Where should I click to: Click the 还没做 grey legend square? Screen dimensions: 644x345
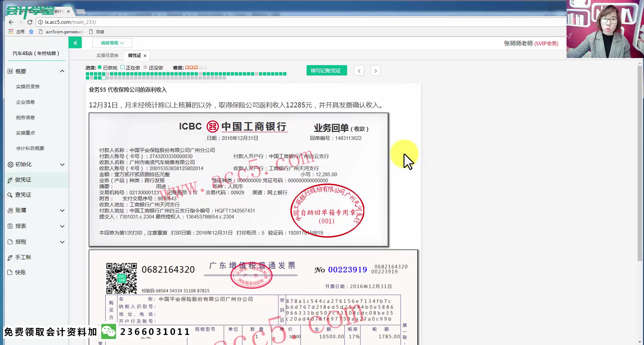click(145, 67)
